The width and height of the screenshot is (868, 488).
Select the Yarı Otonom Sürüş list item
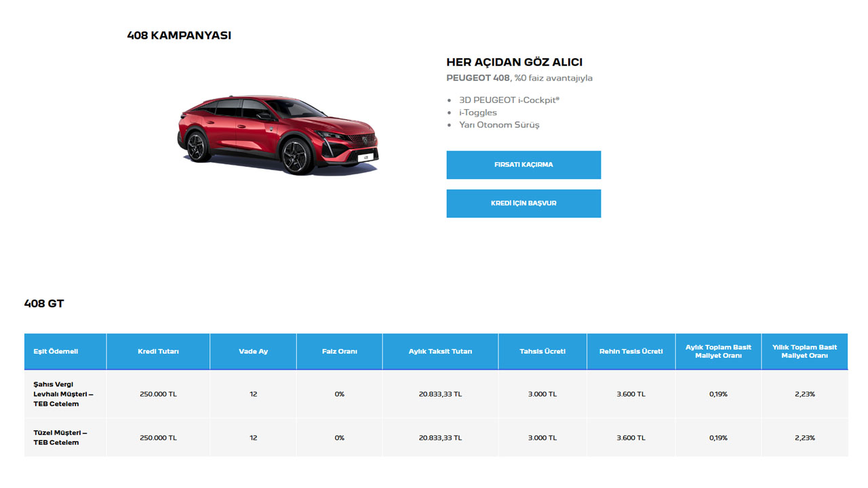pos(499,125)
